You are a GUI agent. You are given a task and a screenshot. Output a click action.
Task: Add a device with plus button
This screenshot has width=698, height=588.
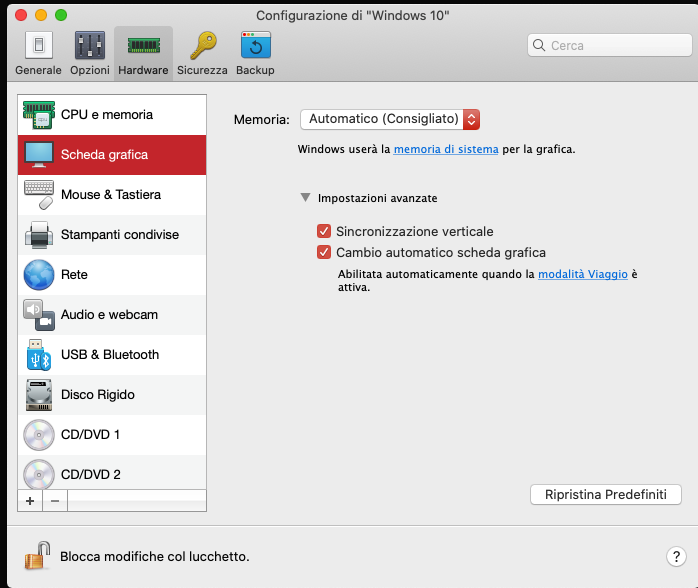pyautogui.click(x=30, y=501)
